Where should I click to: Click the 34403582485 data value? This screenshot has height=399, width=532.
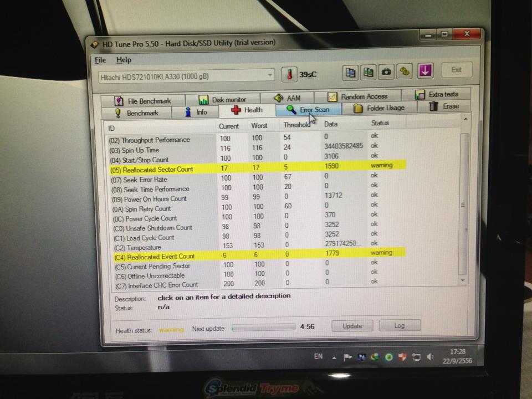click(x=344, y=146)
